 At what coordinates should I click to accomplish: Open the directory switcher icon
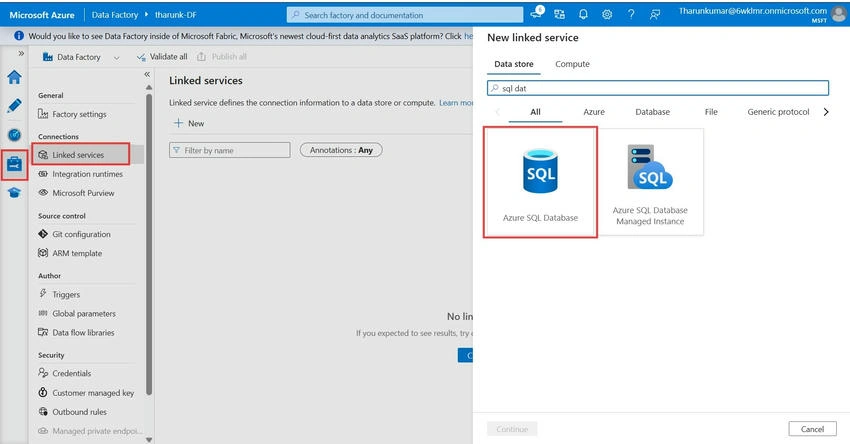point(559,15)
